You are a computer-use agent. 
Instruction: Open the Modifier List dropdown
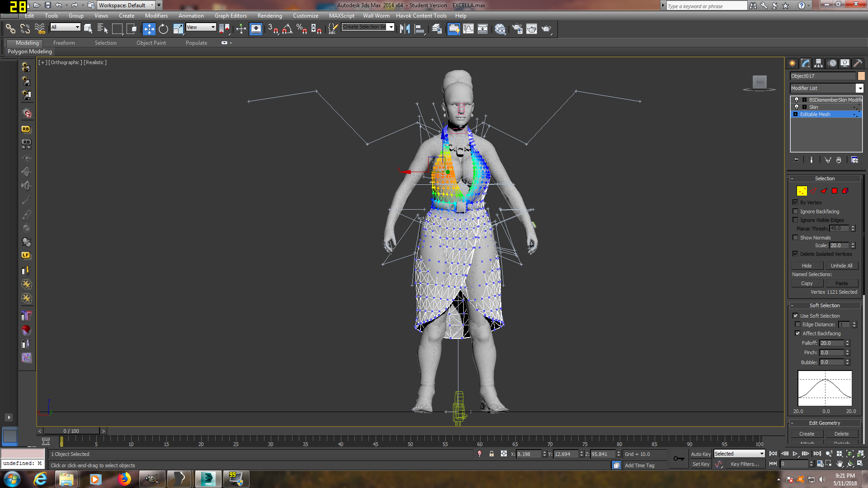coord(859,89)
